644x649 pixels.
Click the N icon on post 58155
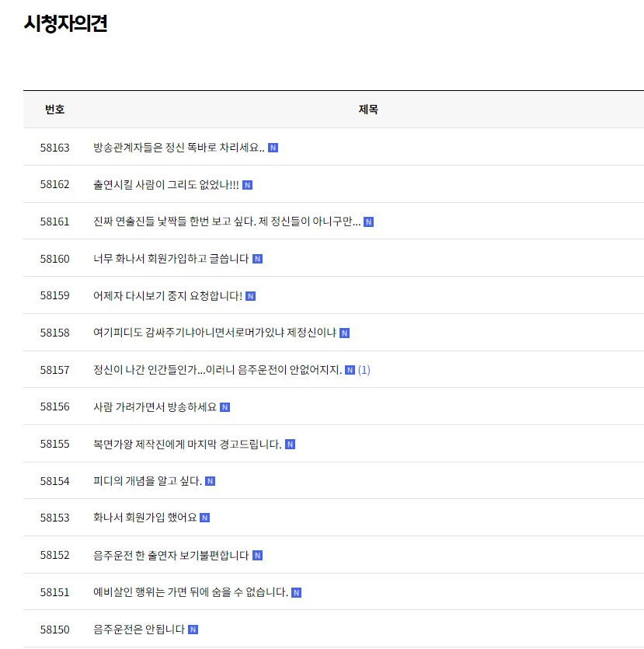(x=289, y=443)
